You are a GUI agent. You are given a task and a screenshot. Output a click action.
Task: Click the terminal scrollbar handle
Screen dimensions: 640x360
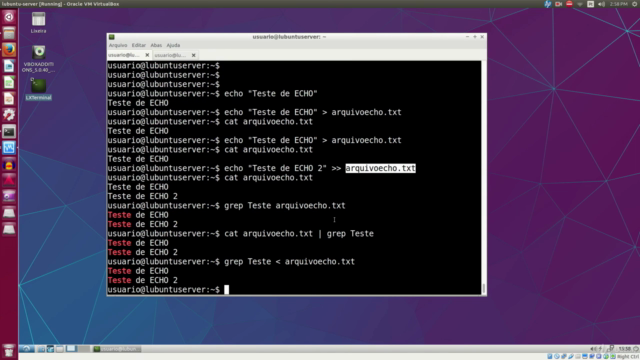pos(484,288)
